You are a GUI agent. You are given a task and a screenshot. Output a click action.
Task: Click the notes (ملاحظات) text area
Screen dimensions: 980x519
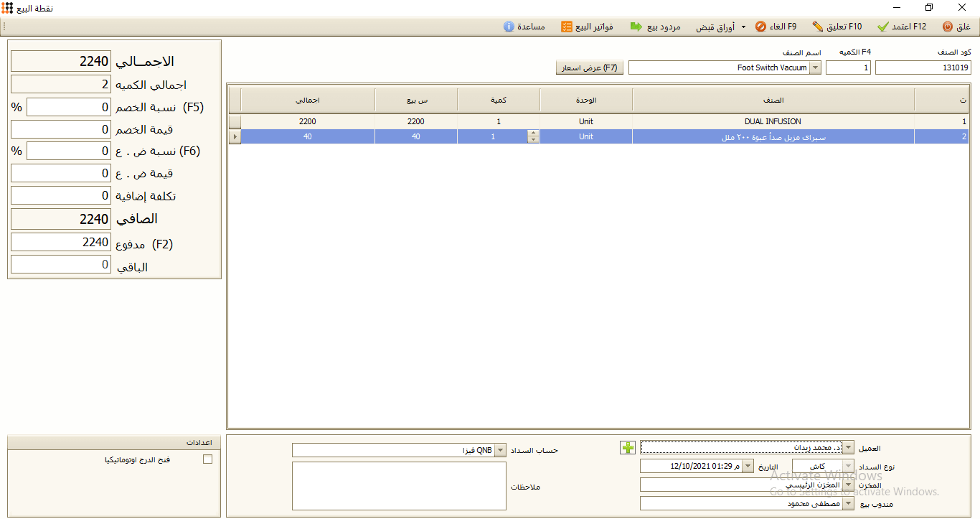pos(400,486)
